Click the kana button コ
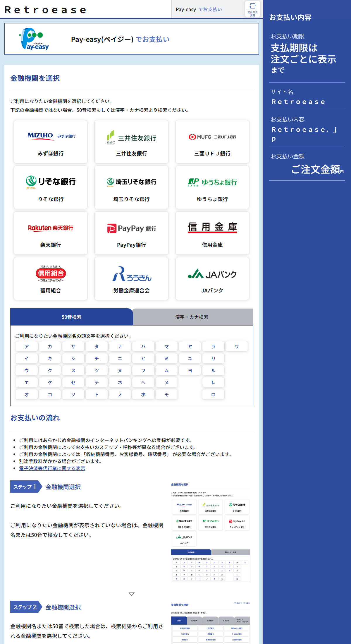351x644 pixels. pyautogui.click(x=50, y=394)
